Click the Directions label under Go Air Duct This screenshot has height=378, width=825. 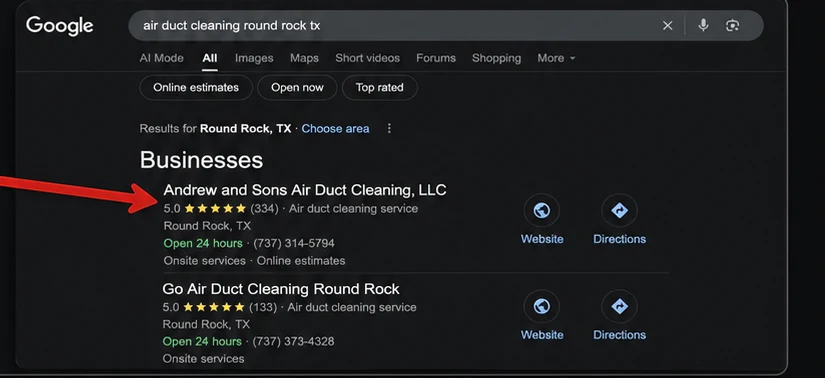click(619, 335)
